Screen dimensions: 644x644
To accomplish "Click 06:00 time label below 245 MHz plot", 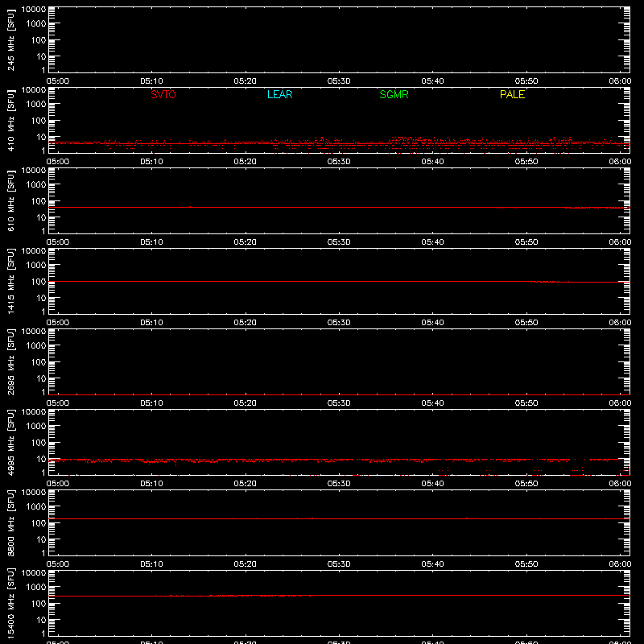I will pyautogui.click(x=620, y=81).
